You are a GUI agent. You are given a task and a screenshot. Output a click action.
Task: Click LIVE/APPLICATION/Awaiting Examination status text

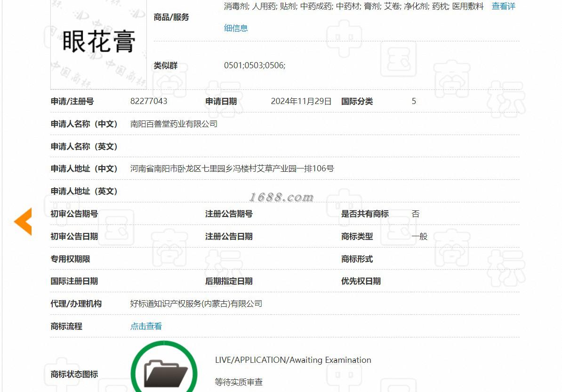click(293, 360)
